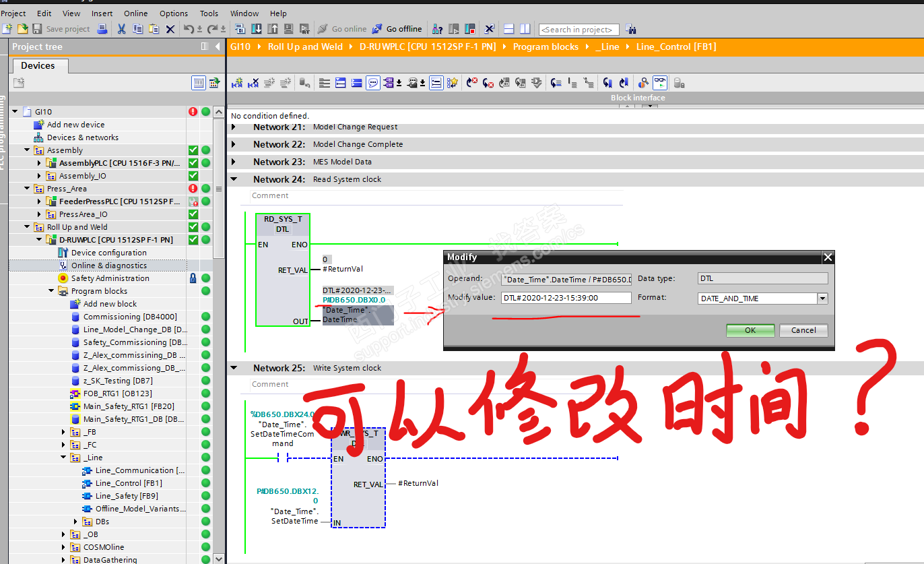Click the Open project folder icon

(22, 29)
